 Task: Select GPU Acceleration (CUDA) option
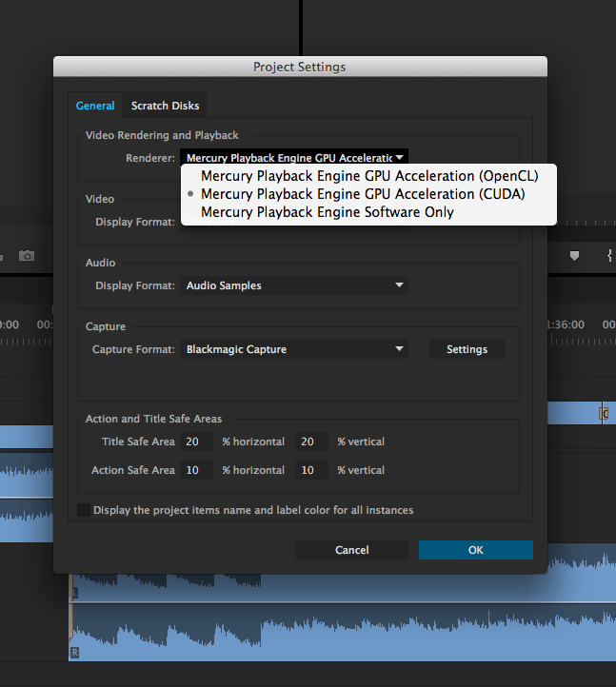tap(363, 194)
